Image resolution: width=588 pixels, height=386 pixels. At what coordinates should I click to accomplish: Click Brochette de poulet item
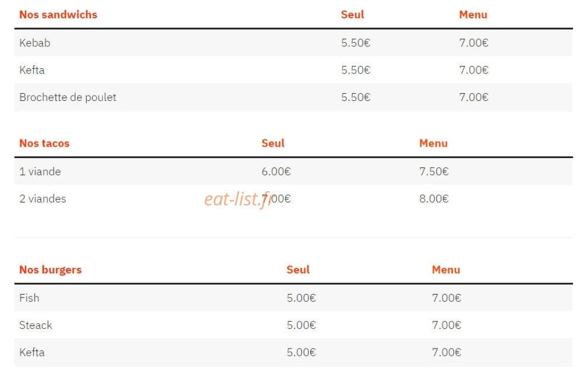pyautogui.click(x=68, y=97)
